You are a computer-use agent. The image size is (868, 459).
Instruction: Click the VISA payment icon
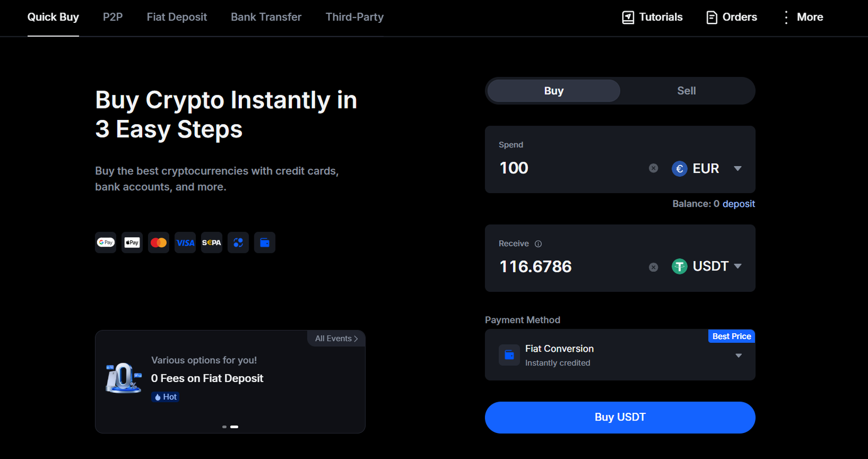coord(185,243)
